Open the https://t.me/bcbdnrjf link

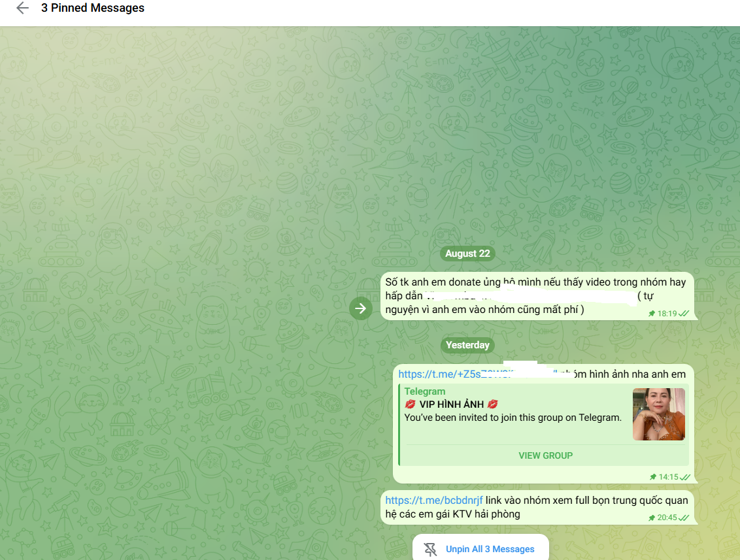[433, 501]
